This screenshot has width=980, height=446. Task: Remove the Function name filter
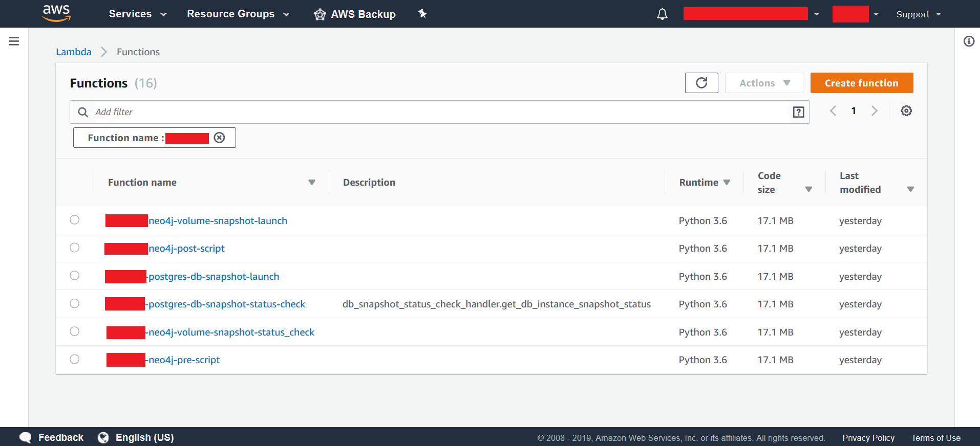click(x=219, y=138)
